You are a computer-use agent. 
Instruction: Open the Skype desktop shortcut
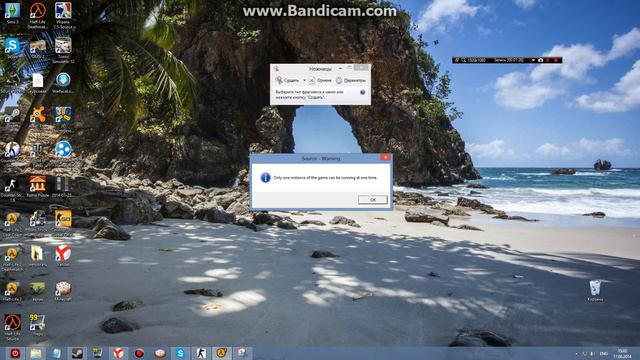point(12,48)
